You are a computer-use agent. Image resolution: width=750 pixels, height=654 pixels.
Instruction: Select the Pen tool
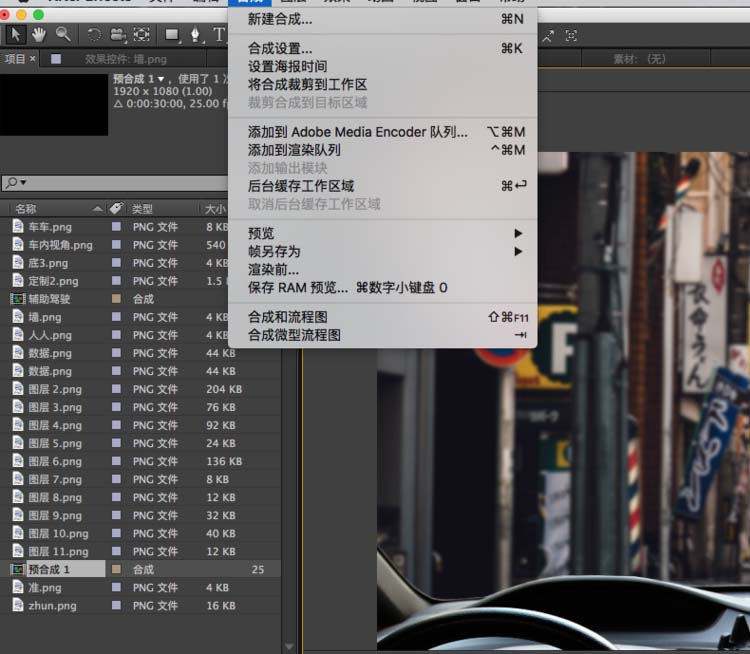coord(196,35)
